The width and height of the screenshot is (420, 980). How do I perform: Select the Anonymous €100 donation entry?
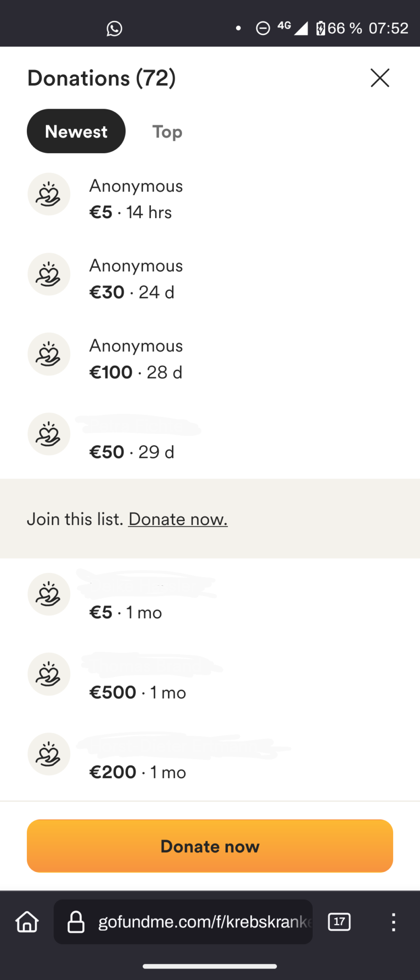210,359
